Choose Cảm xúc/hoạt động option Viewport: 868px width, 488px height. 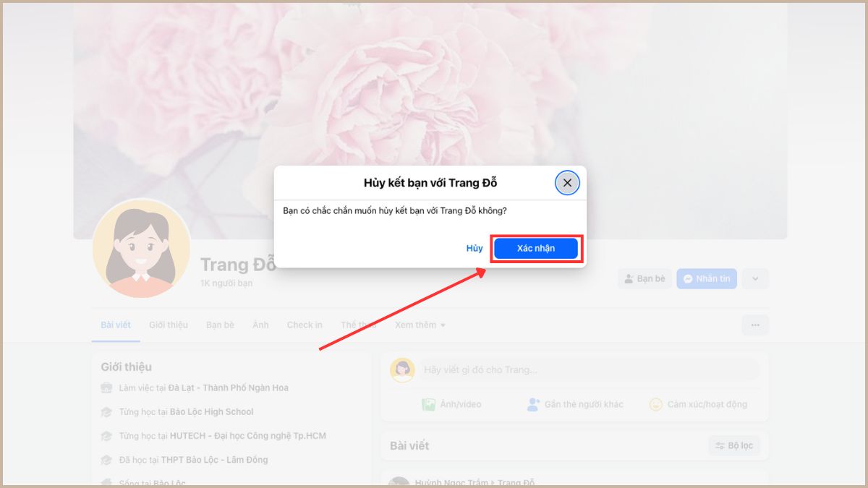[x=698, y=404]
